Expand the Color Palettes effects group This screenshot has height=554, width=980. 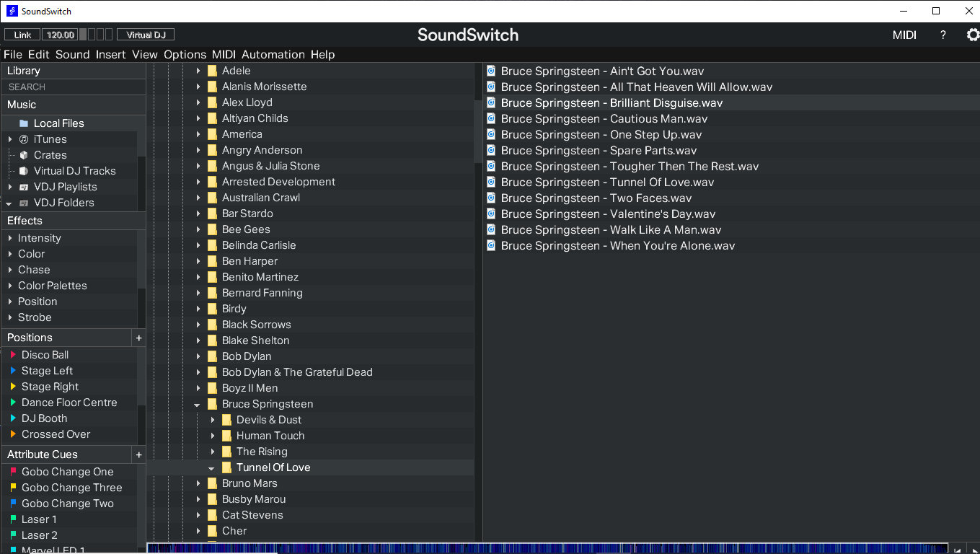tap(10, 286)
